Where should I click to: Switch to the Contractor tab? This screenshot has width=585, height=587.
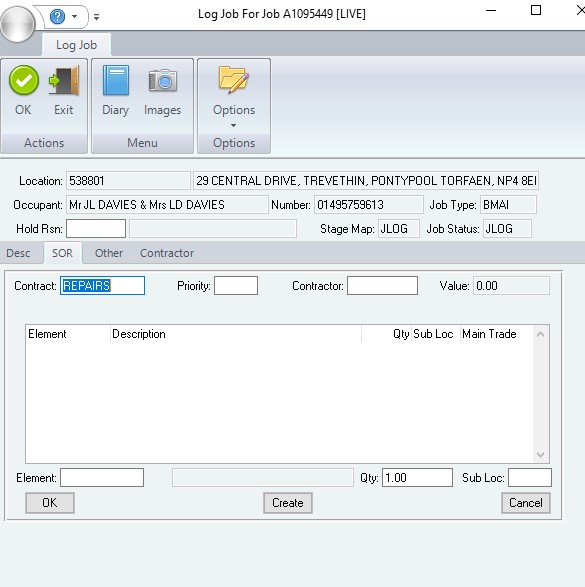coord(167,253)
